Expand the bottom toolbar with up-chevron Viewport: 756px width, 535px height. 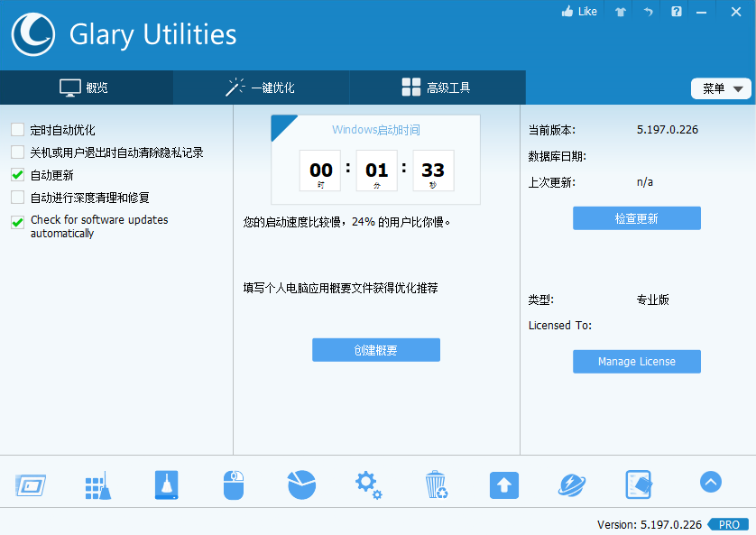tap(711, 483)
